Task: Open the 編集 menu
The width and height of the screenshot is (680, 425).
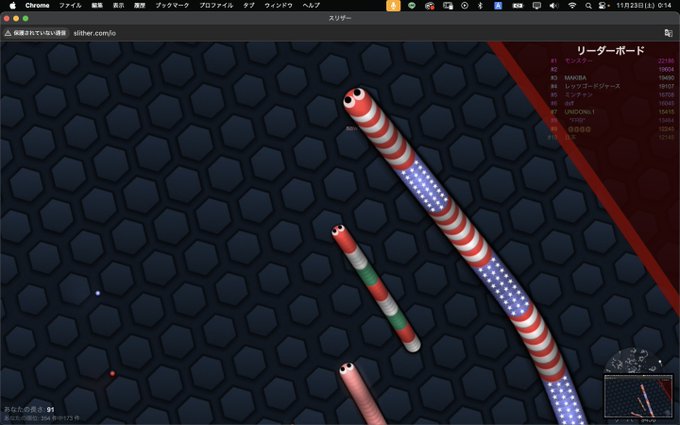Action: pos(97,6)
